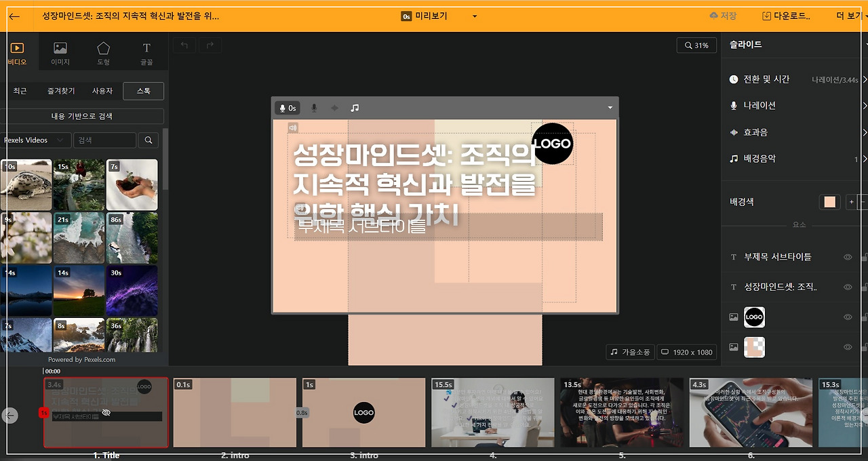Toggle visibility of 부제목 서브타이틀 element

pyautogui.click(x=848, y=258)
